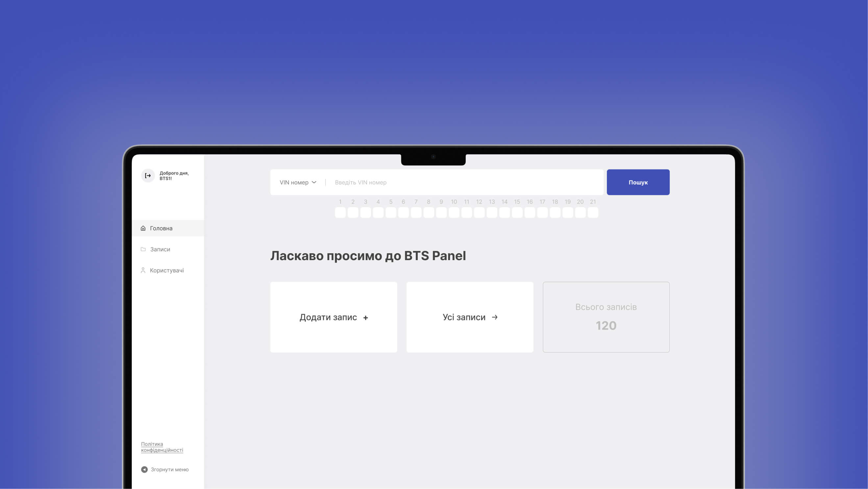Click the folder icon beside Записи
Screen dimensions: 868x489
click(x=143, y=249)
